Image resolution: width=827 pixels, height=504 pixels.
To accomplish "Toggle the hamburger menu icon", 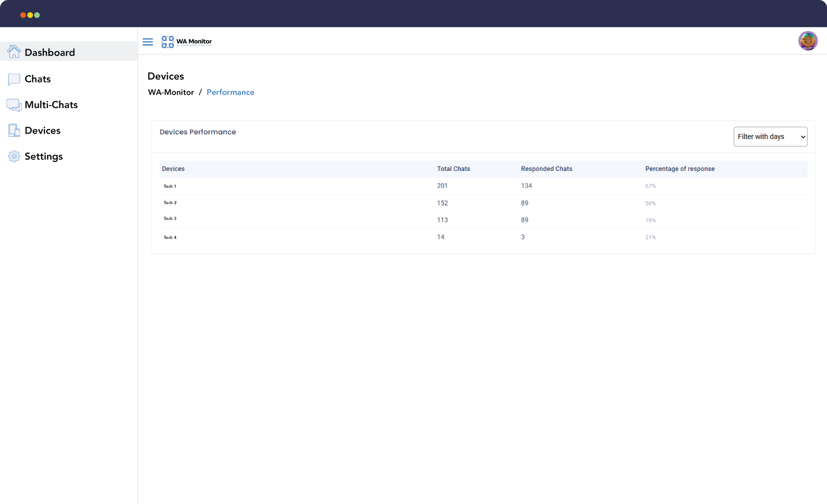I will click(x=148, y=42).
